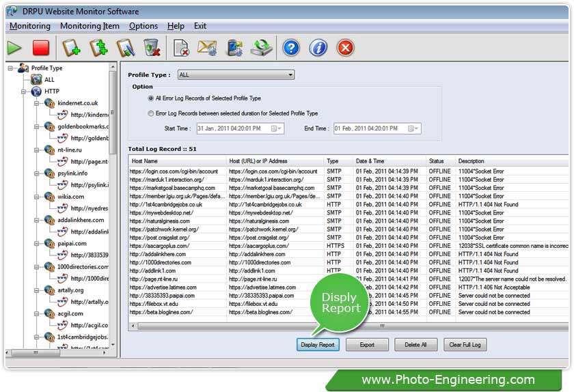Open the Options menu

coord(143,26)
